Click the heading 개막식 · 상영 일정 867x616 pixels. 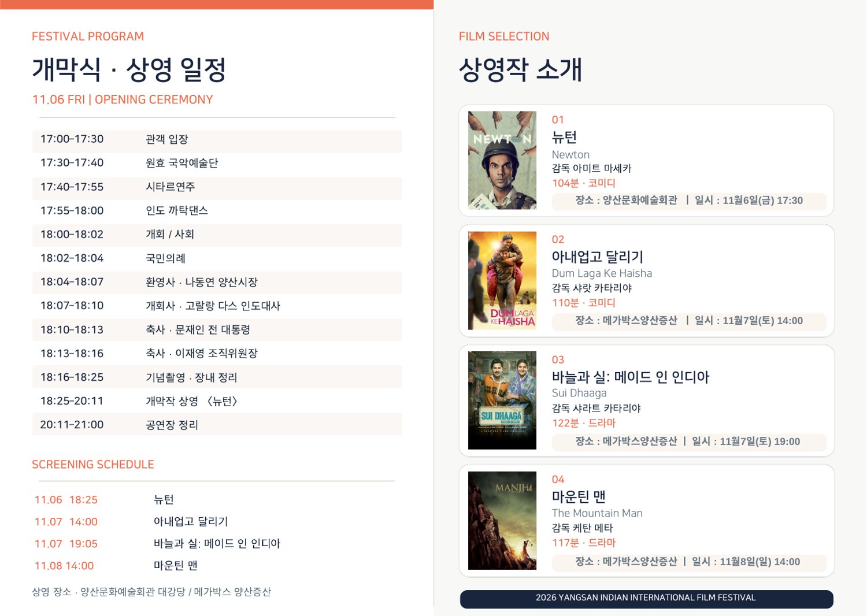click(128, 69)
